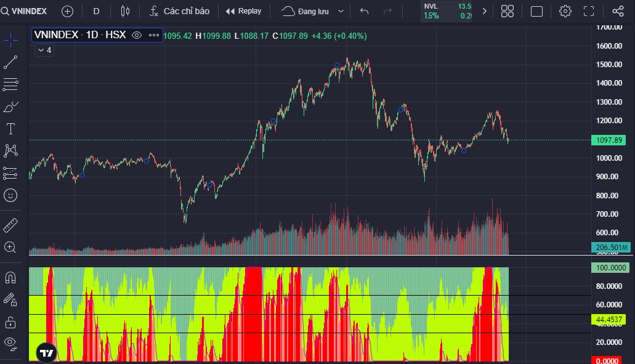Click the TradingView logo badge

pos(47,353)
